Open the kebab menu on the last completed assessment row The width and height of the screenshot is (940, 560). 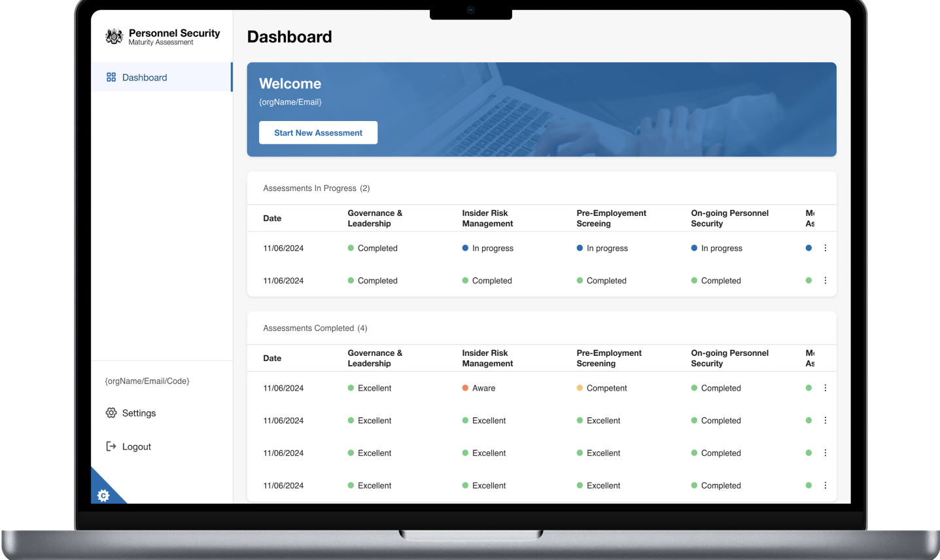[x=825, y=485]
